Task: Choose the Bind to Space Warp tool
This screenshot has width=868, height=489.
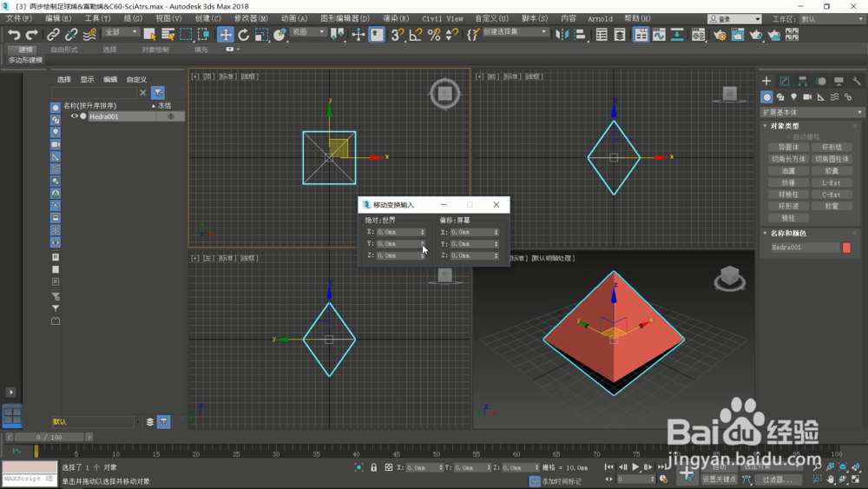Action: point(89,35)
